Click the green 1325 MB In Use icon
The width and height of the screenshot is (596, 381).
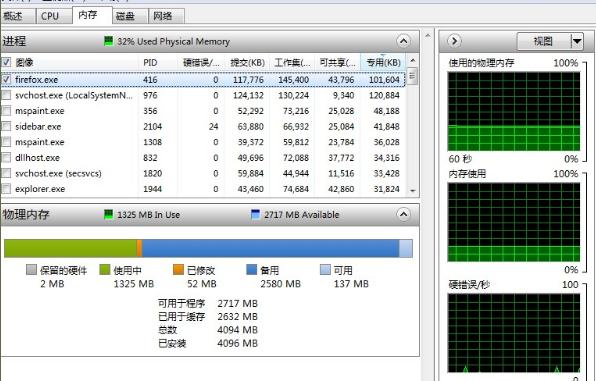pos(109,214)
